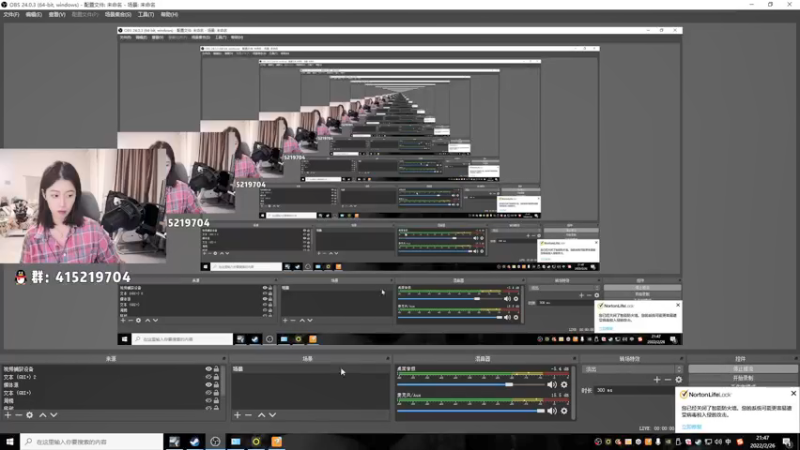The width and height of the screenshot is (800, 450).
Task: Adjust transition duration 300 ms stepper
Action: (x=635, y=390)
